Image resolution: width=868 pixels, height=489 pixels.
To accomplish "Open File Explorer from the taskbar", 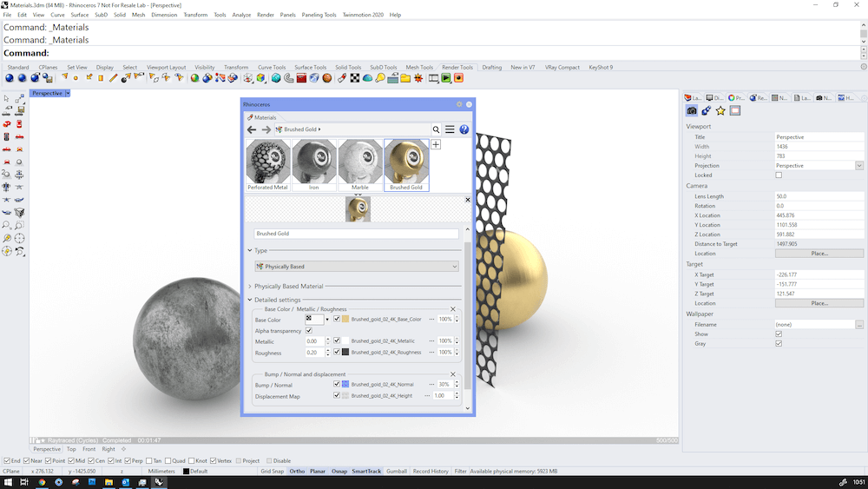I will pos(109,482).
